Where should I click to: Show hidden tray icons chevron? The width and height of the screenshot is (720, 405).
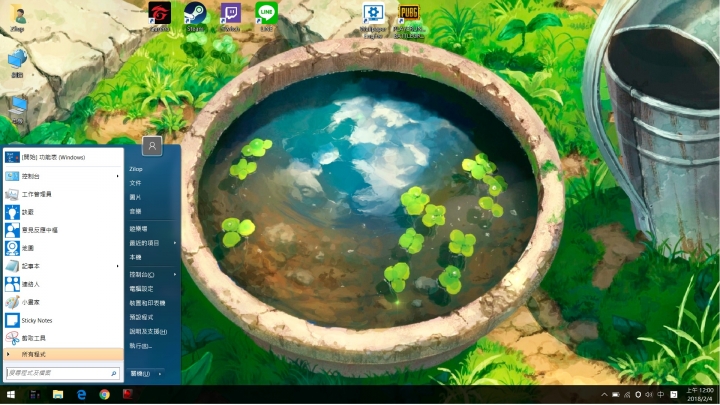[x=604, y=394]
